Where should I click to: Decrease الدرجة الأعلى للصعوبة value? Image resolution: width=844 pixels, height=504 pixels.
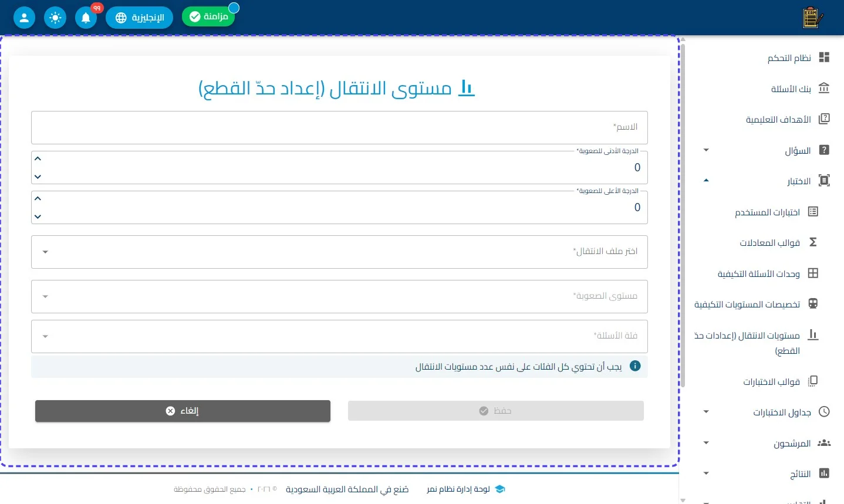pos(38,217)
